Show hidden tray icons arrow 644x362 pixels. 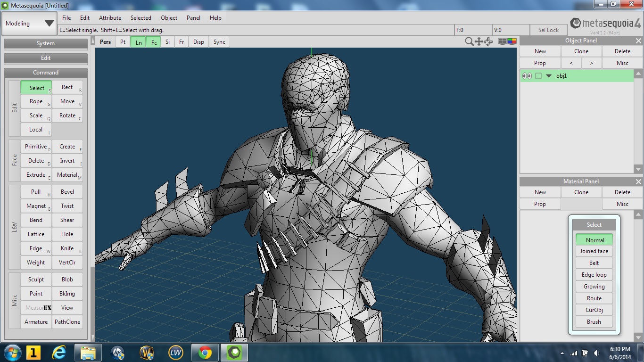[x=562, y=353]
